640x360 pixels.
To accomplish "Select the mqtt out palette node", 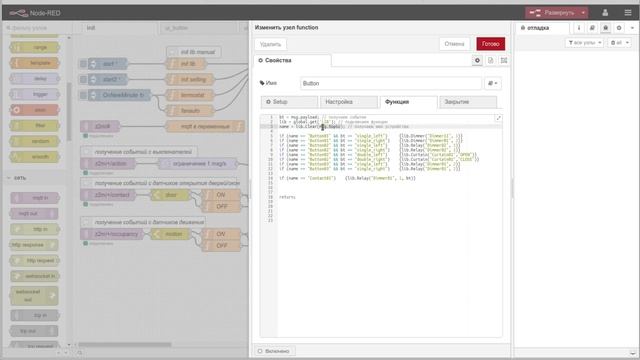I will [x=34, y=213].
